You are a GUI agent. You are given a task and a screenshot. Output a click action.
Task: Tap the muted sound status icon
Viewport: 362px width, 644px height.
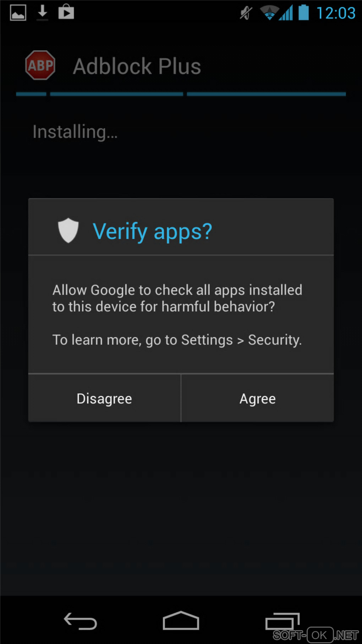pos(246,13)
